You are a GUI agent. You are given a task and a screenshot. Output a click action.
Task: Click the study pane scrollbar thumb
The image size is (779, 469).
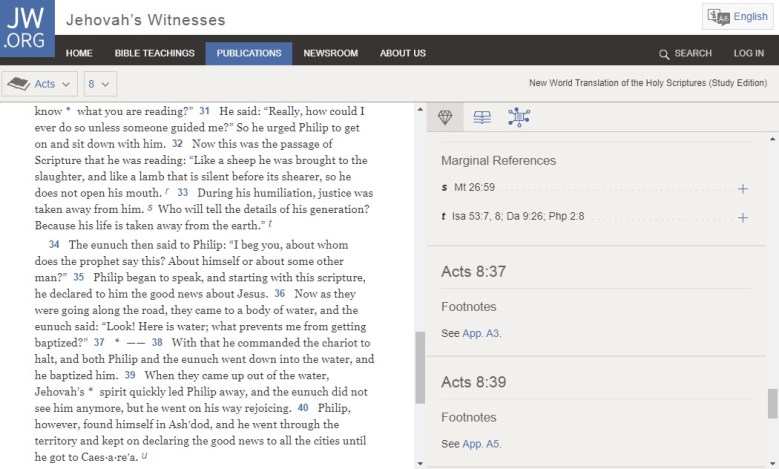[x=772, y=404]
